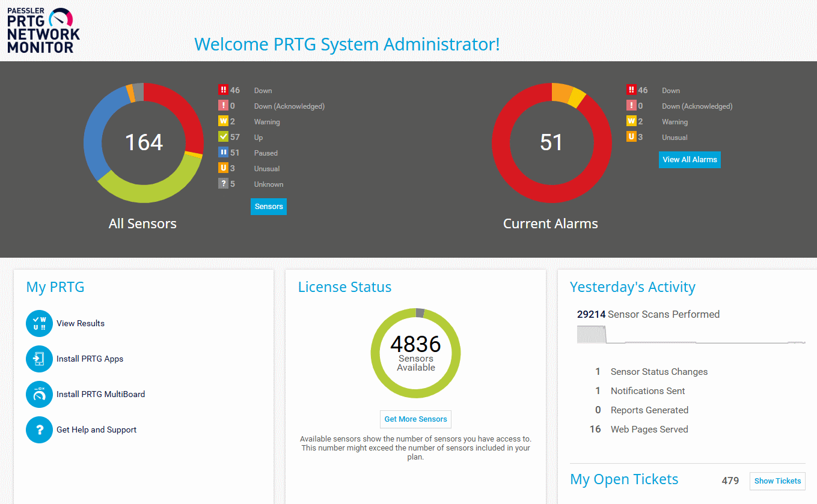Click the Current Alarms donut chart showing 51

coord(551,142)
